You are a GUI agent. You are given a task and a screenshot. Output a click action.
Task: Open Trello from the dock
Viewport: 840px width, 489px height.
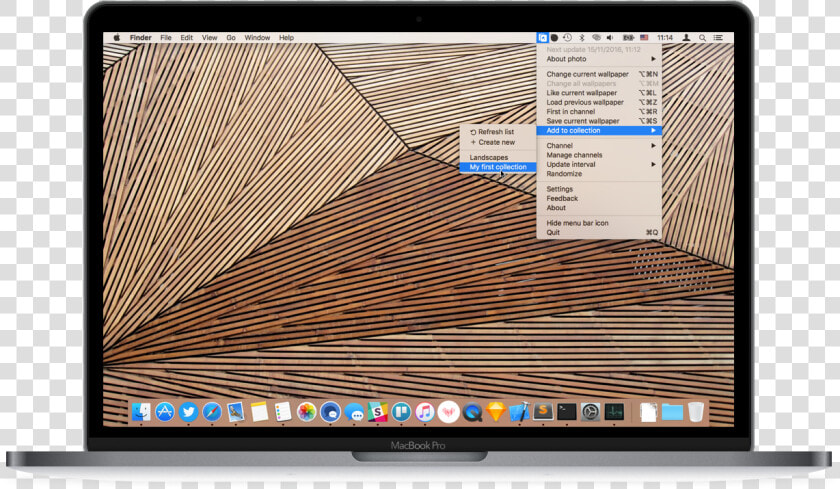pos(401,412)
